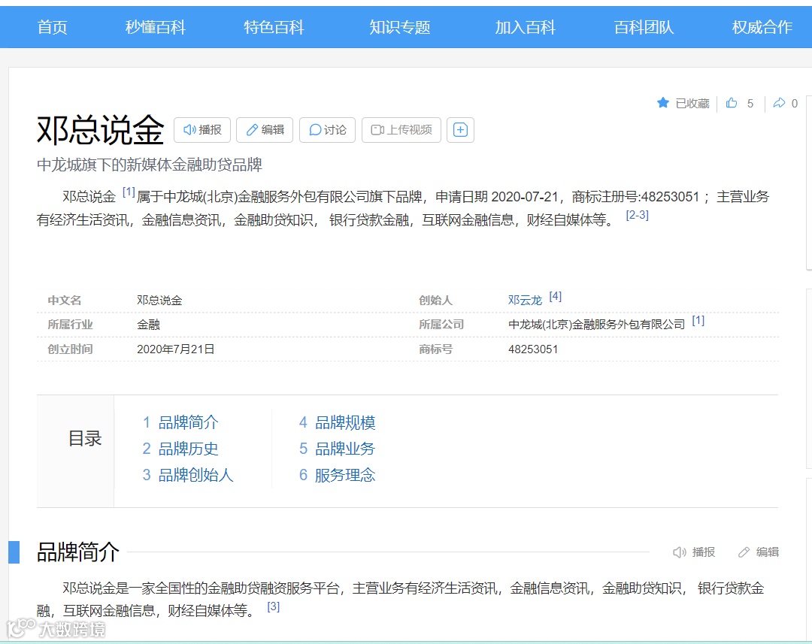Screen dimensions: 812x644
Task: Click the company name 中龙城(北京)金融服务外包有限公司 in table
Action: point(596,325)
